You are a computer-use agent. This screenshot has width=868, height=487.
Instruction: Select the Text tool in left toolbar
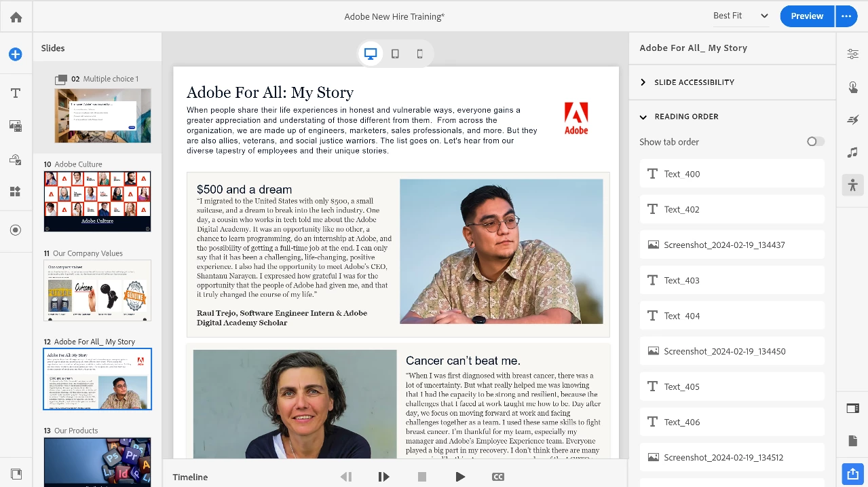tap(16, 93)
